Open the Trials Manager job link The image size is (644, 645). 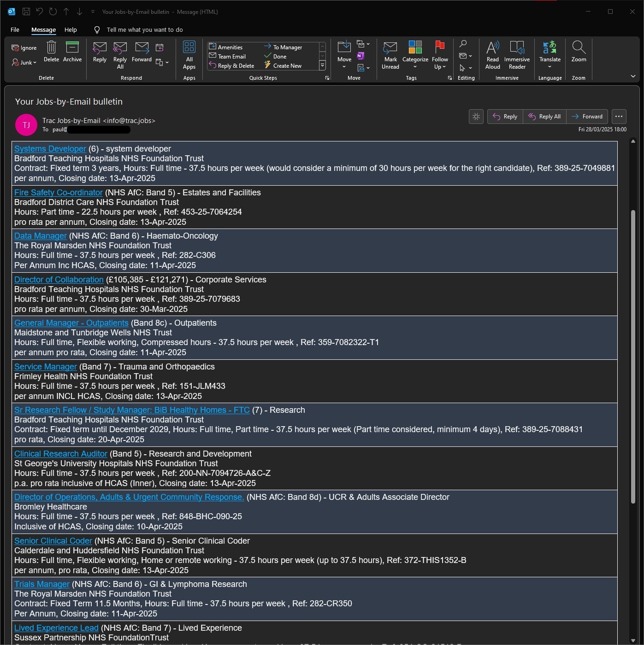42,584
